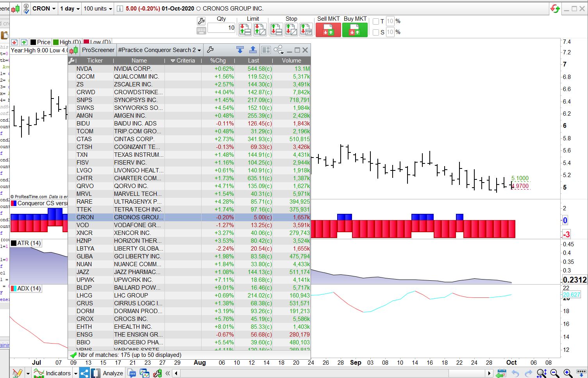Sort screener by %Chg column header
Screen dimensions: 588x378
tap(218, 61)
